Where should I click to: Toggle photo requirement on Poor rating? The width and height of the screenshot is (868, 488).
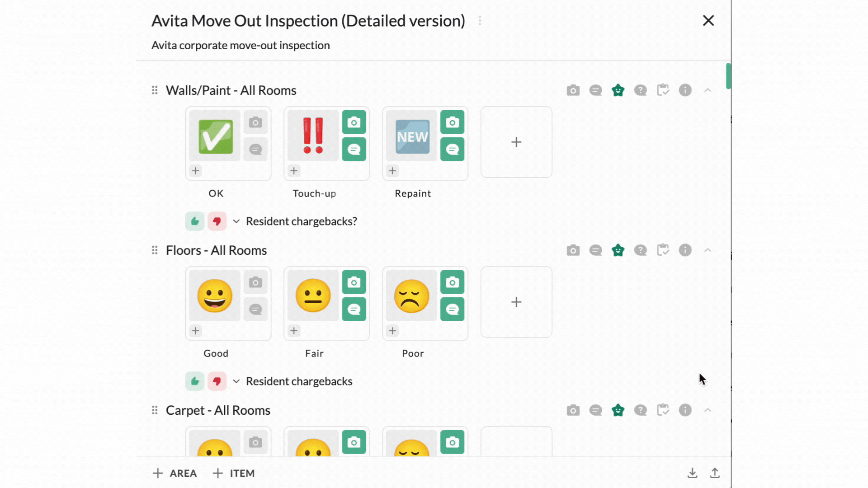[x=453, y=282]
